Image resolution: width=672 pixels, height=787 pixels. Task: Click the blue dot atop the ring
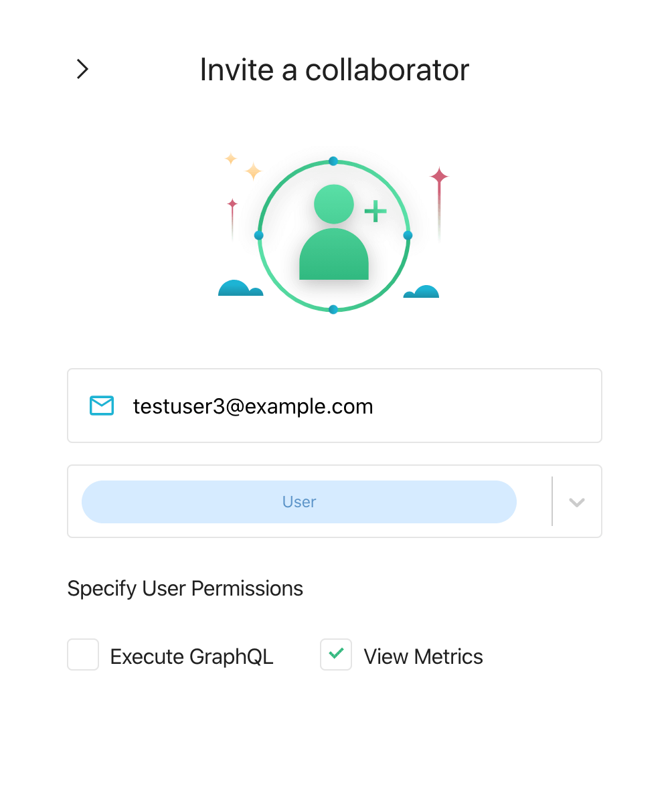333,161
